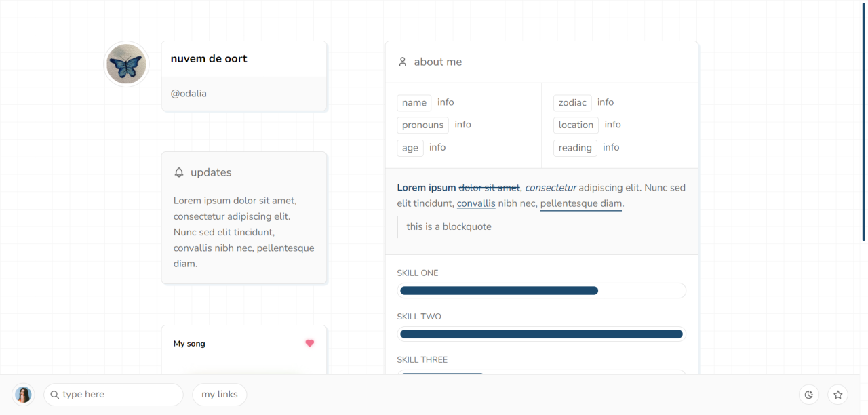Open the convallis link
The width and height of the screenshot is (868, 415).
pos(476,203)
